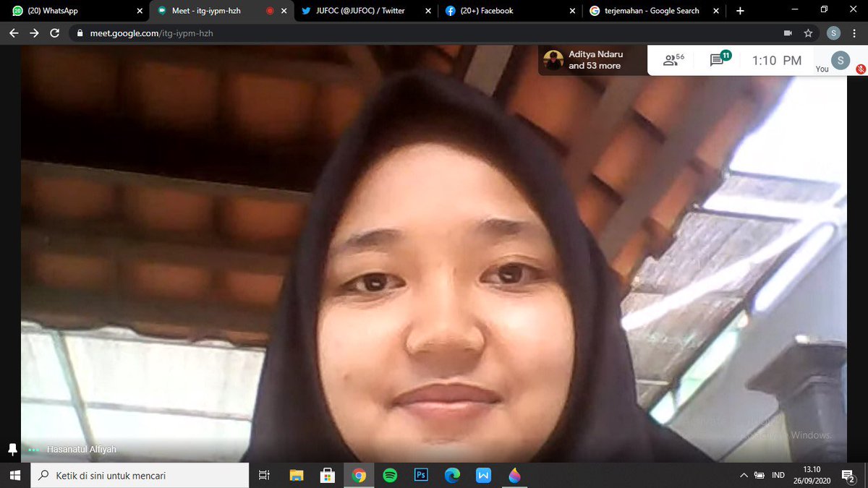This screenshot has width=868, height=488.
Task: Open the IND language selector
Action: [778, 475]
